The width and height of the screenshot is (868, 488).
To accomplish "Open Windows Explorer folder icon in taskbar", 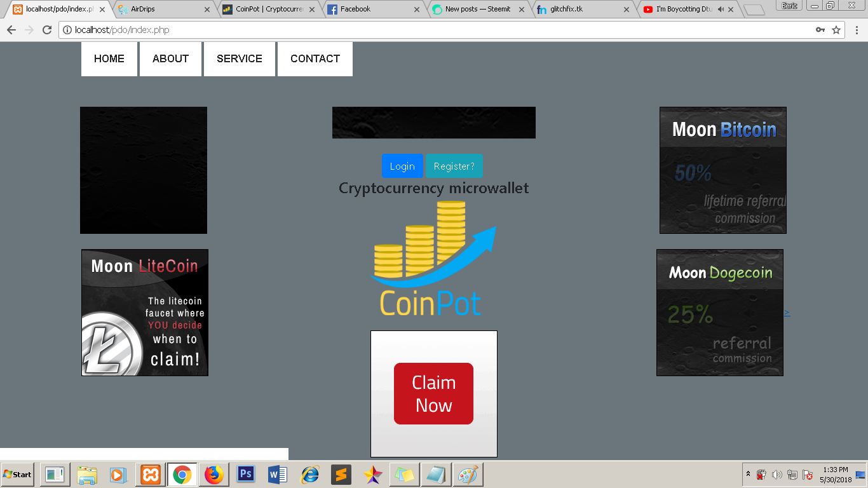I will coord(87,475).
